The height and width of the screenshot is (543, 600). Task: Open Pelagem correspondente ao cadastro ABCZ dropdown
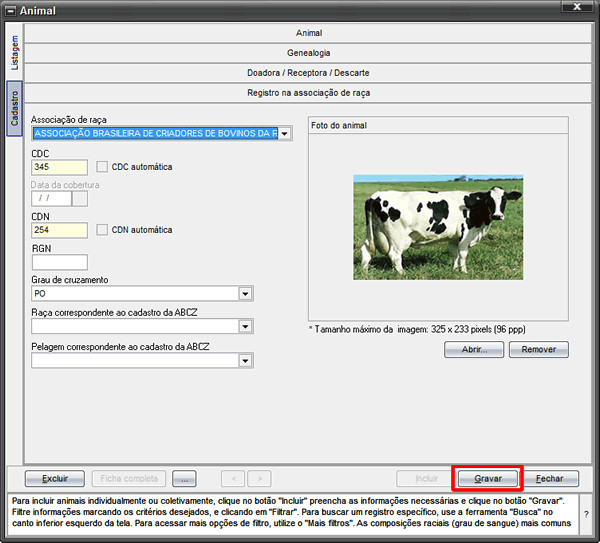(245, 360)
